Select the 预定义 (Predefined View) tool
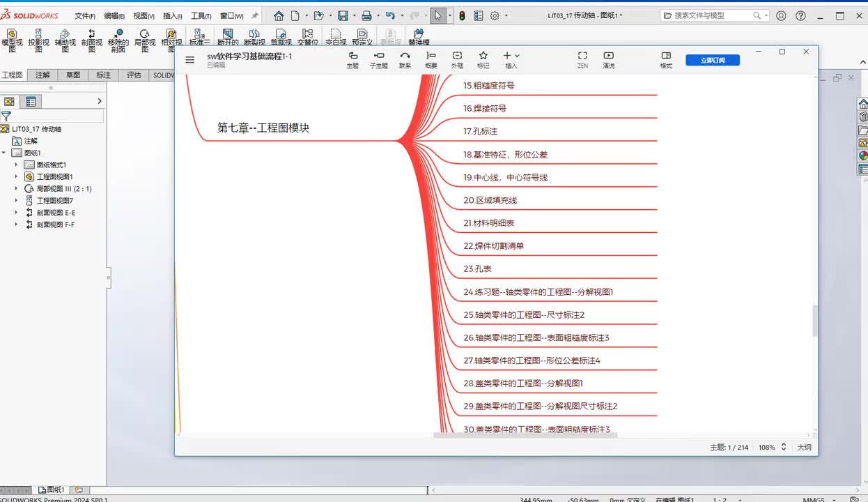Viewport: 868px width, 502px height. 362,38
